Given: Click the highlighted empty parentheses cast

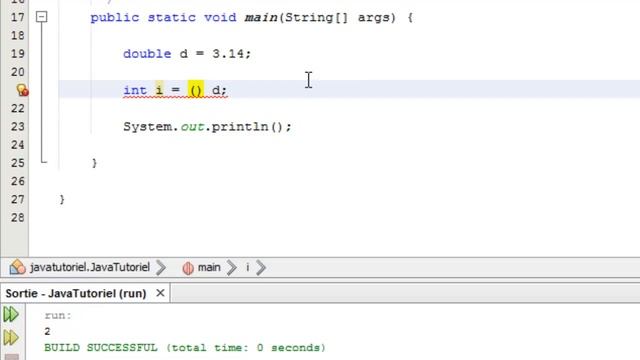Looking at the screenshot, I should (x=196, y=90).
